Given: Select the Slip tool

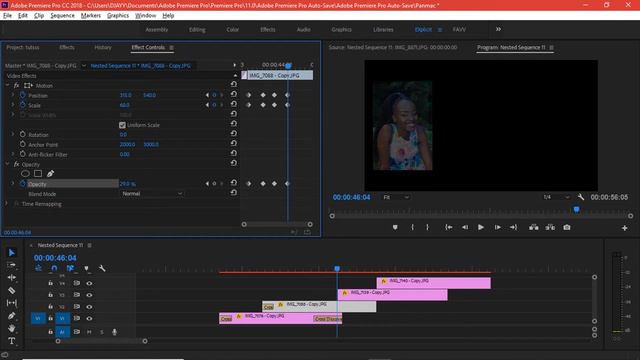Looking at the screenshot, I should pos(11,303).
